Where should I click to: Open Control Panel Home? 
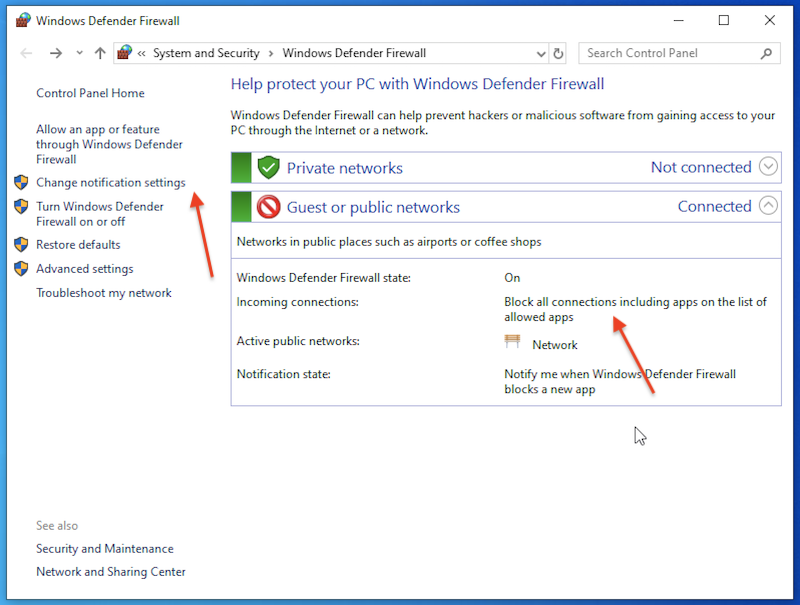[x=90, y=93]
